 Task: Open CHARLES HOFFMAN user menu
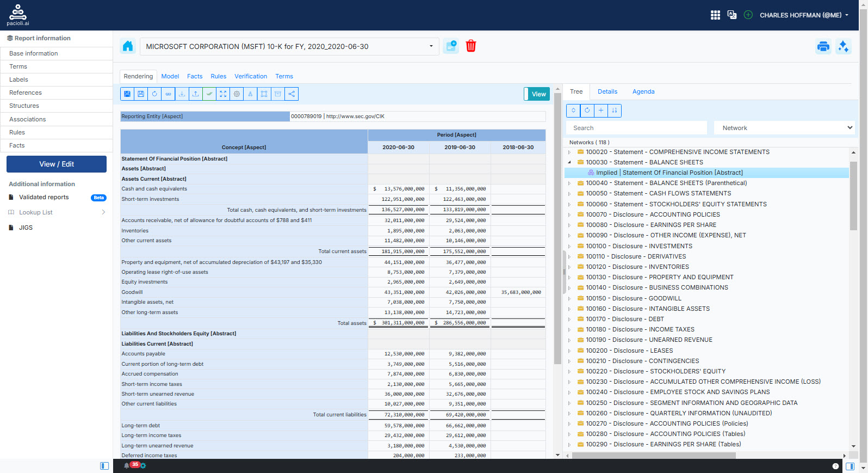click(804, 15)
